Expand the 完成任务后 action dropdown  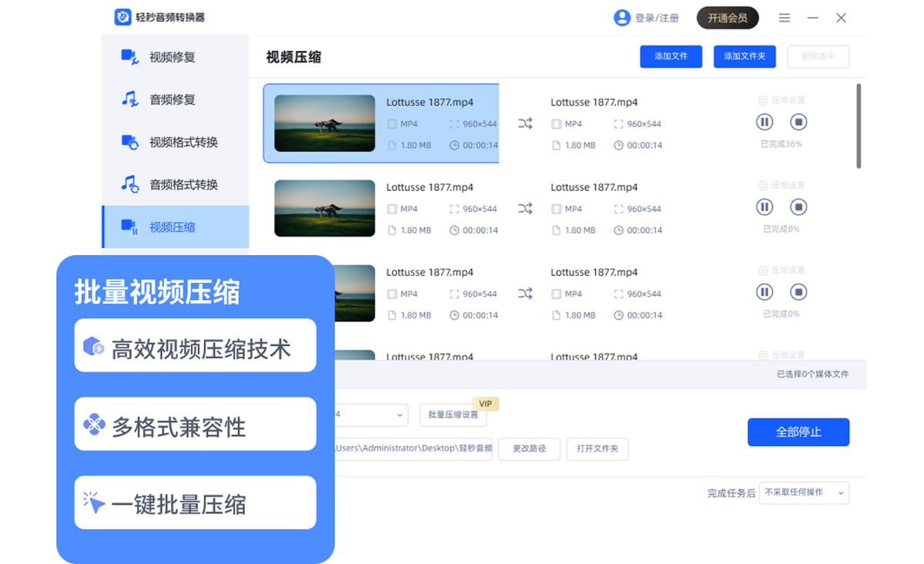pos(804,492)
